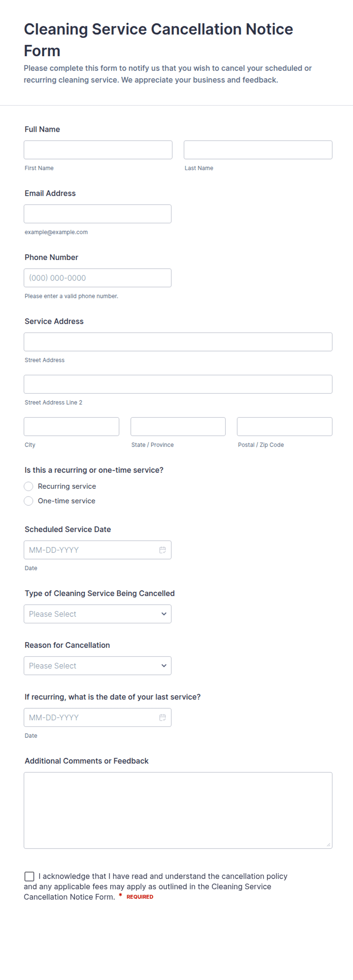This screenshot has height=980, width=353.
Task: Grab the comments textarea resize handle
Action: 328,845
